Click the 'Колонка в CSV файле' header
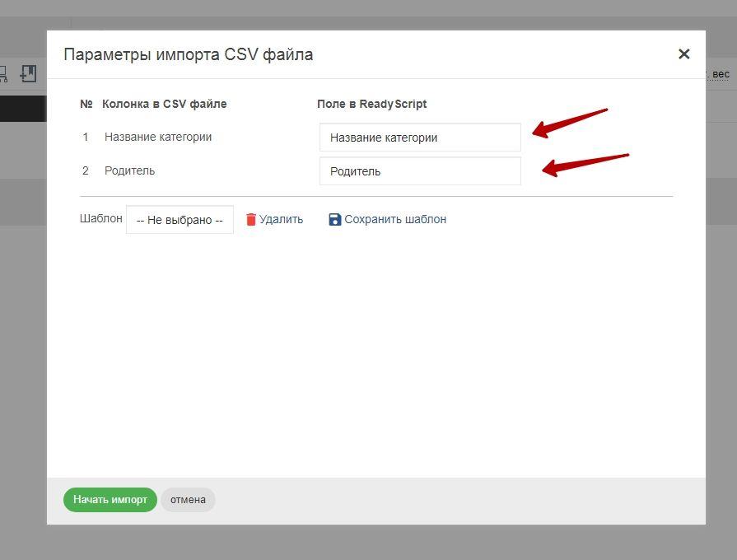 click(165, 104)
